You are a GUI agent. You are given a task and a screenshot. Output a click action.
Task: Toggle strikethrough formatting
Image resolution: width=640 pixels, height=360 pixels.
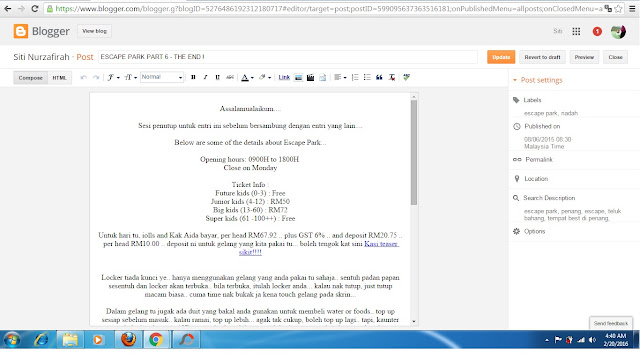pyautogui.click(x=230, y=78)
